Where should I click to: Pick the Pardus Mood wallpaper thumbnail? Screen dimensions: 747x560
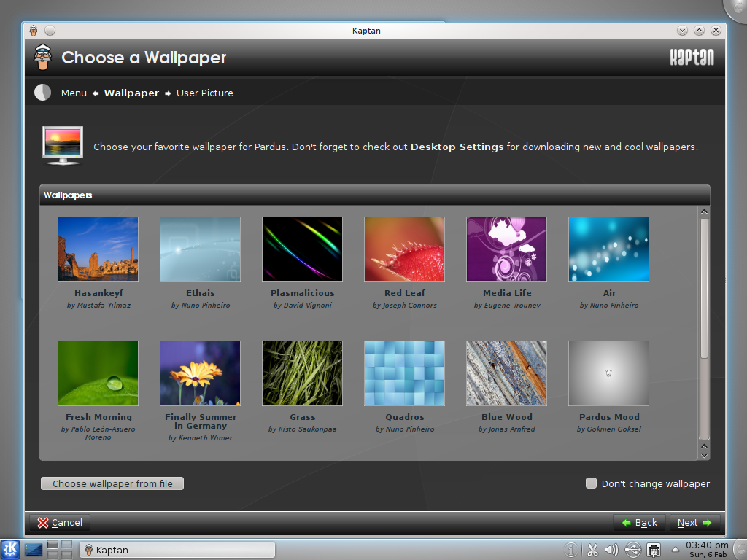point(608,373)
